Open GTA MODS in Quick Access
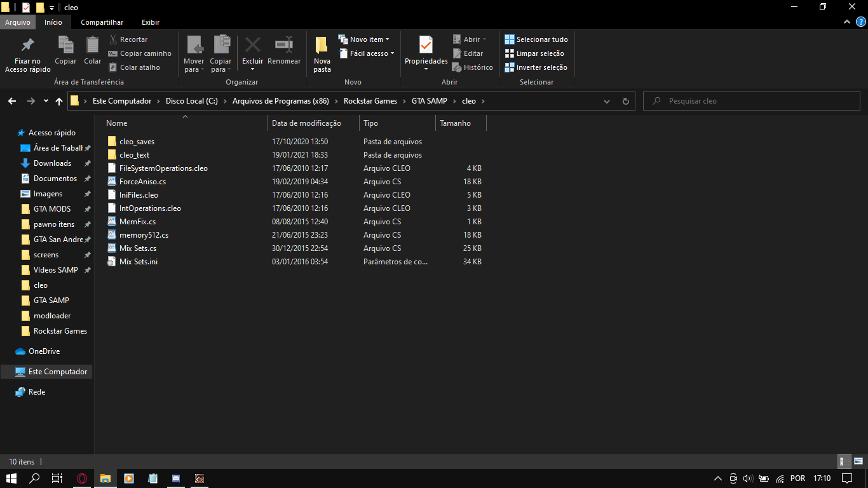This screenshot has height=488, width=868. [x=52, y=209]
